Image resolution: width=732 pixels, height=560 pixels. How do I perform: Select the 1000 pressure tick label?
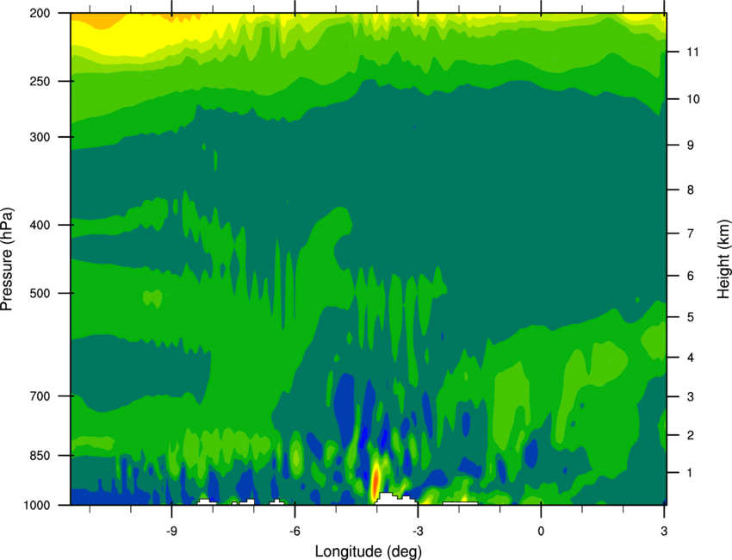36,505
